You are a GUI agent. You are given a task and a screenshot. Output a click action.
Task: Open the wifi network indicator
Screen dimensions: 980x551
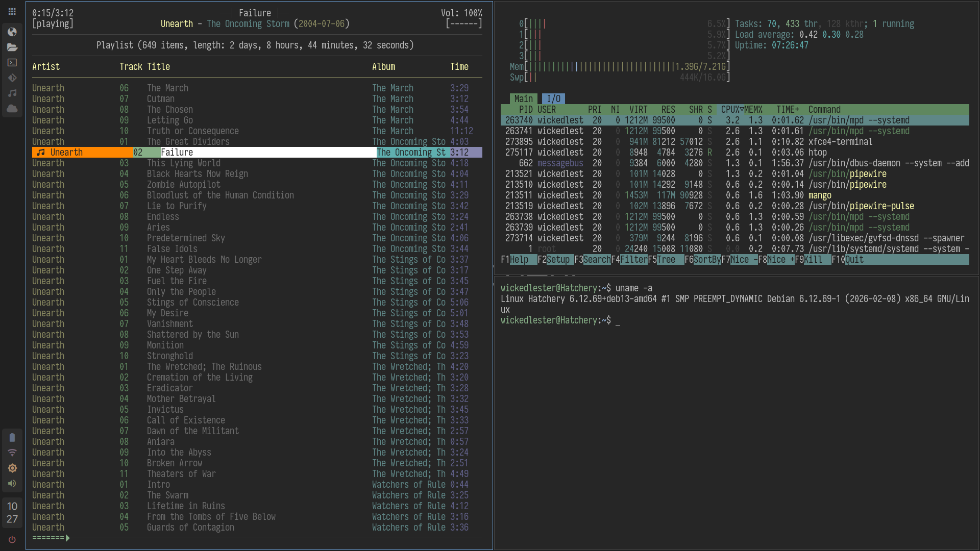[x=12, y=453]
